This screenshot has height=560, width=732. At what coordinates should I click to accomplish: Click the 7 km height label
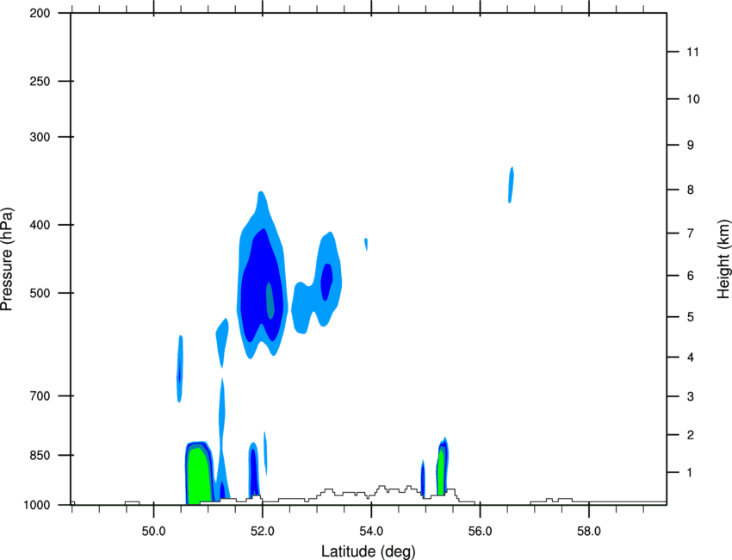tap(691, 233)
